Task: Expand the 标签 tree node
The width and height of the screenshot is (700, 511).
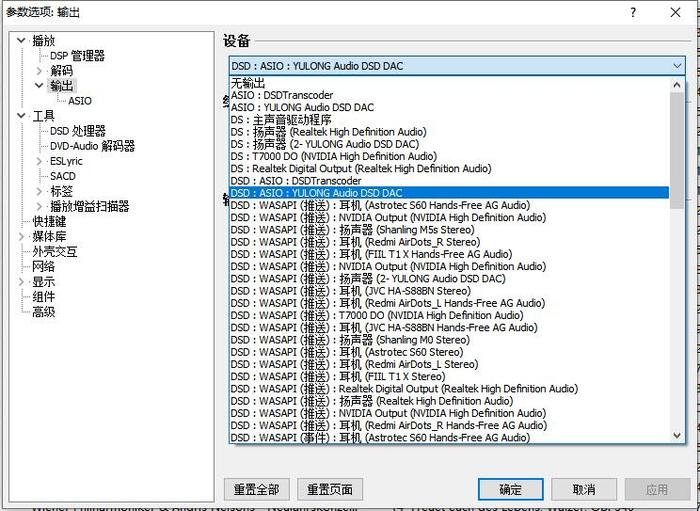Action: click(39, 191)
